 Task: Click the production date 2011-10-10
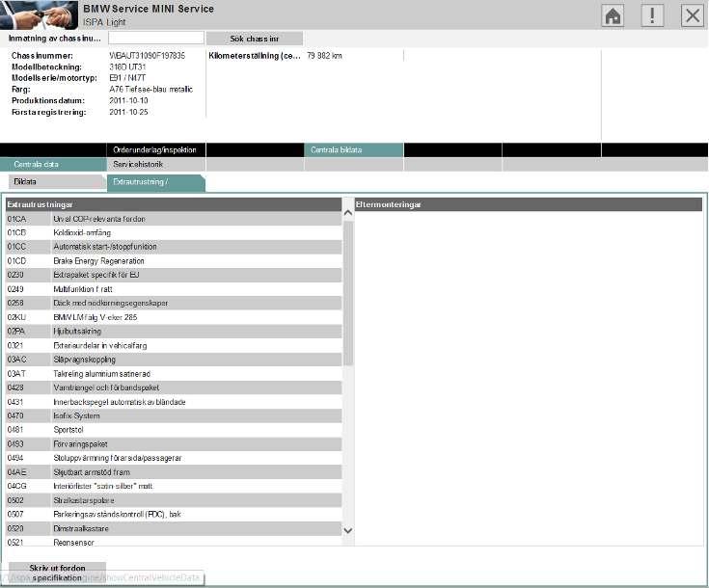tap(128, 100)
